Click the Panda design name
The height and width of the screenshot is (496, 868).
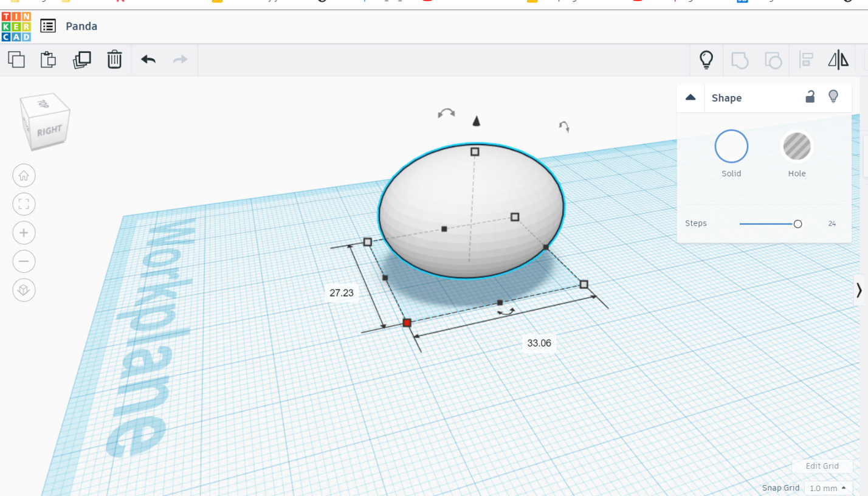pyautogui.click(x=81, y=26)
